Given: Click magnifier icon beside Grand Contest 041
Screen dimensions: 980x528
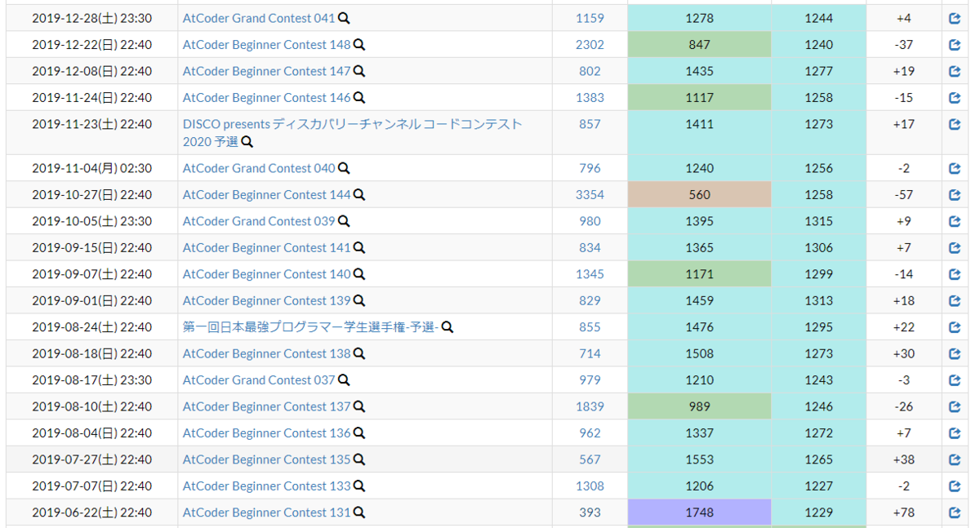Looking at the screenshot, I should coord(345,18).
